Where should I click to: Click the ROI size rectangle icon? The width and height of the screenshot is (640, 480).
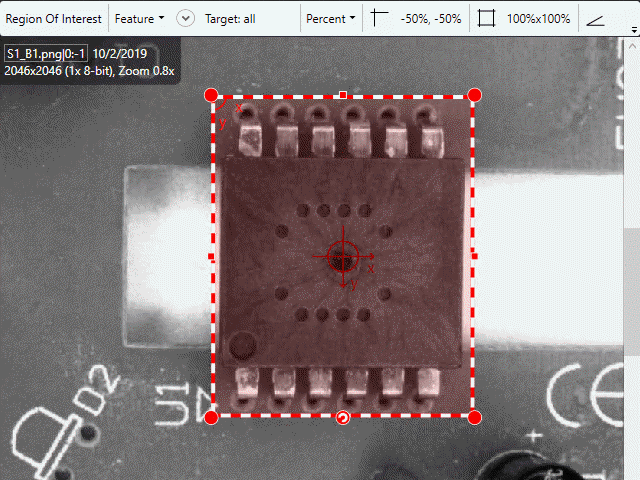486,18
